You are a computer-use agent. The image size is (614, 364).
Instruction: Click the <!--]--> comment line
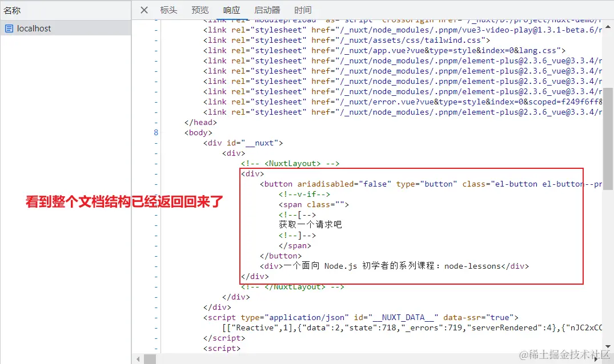pos(297,236)
